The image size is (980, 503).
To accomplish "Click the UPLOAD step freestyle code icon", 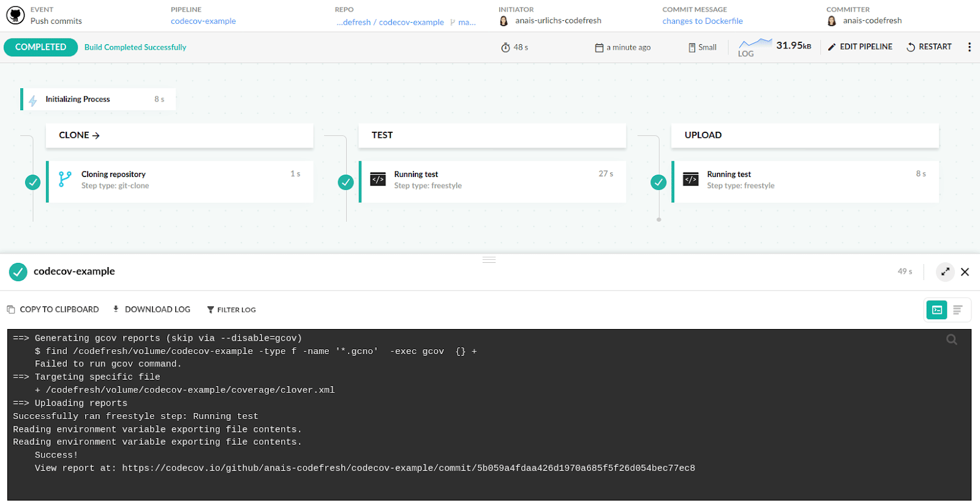I will pyautogui.click(x=690, y=180).
